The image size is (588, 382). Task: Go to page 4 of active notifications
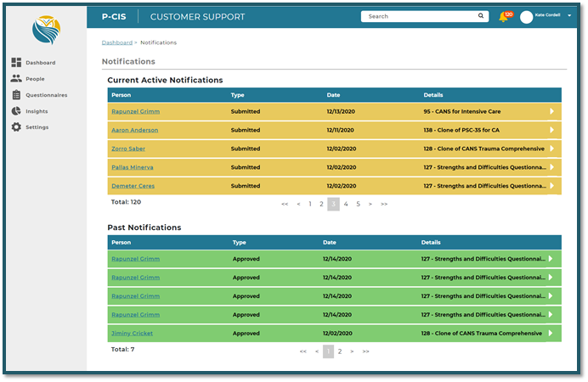pos(346,204)
